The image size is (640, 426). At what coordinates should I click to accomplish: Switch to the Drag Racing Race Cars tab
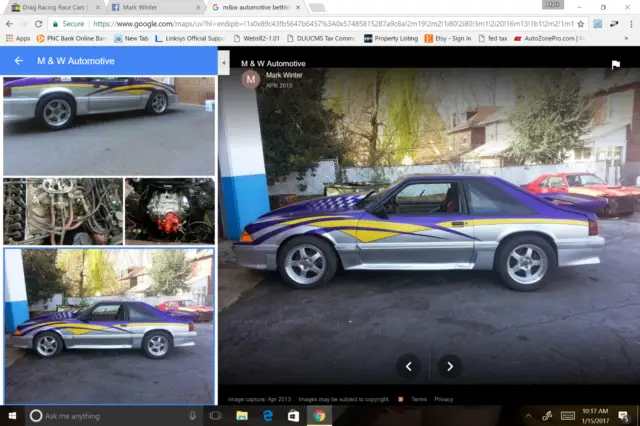50,7
